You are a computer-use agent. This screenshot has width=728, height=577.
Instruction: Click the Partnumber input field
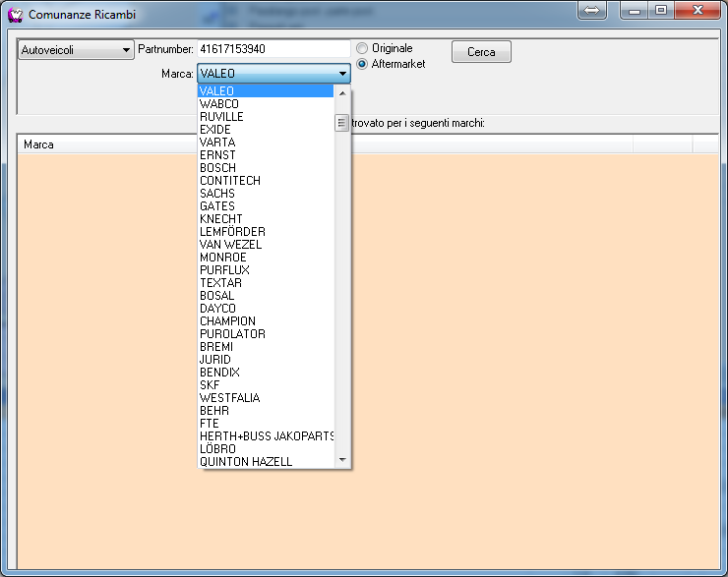click(273, 49)
